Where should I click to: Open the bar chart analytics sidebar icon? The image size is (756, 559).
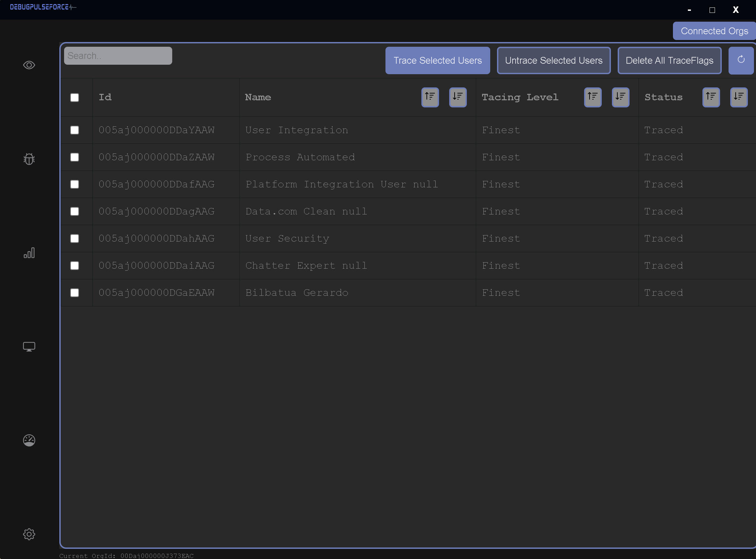coord(29,253)
